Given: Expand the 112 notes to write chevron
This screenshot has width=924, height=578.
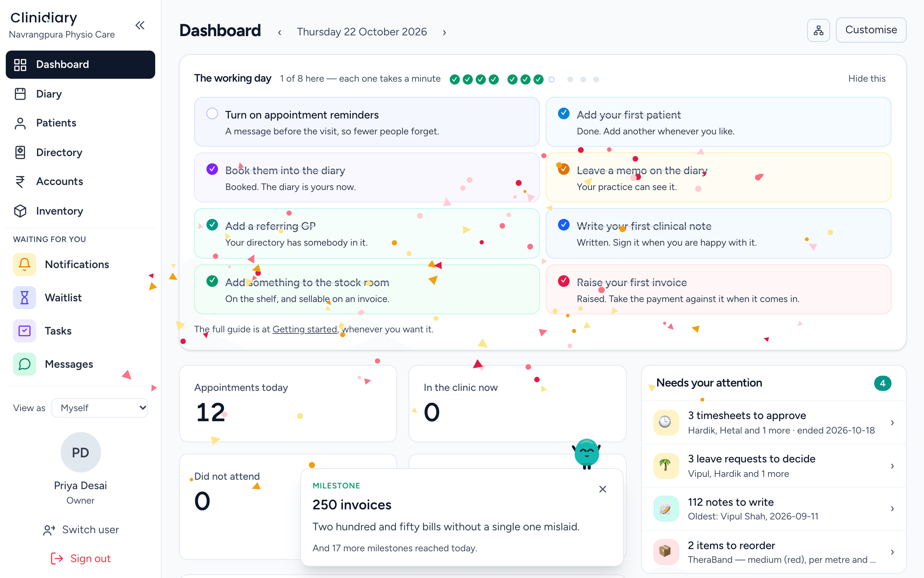Looking at the screenshot, I should [x=892, y=509].
